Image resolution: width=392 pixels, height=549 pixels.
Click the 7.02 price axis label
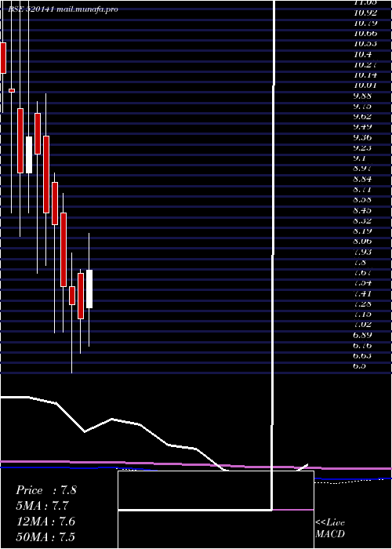362,325
